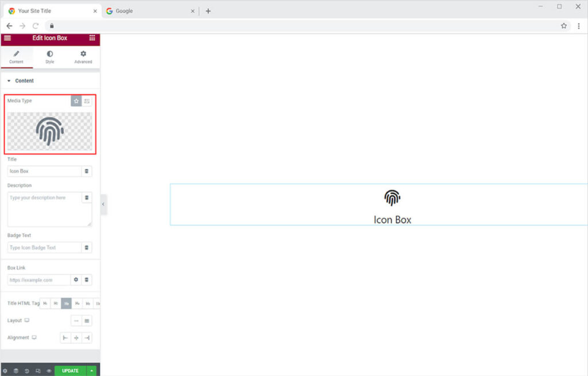This screenshot has height=376, width=588.
Task: Choose center alignment option
Action: pyautogui.click(x=76, y=338)
